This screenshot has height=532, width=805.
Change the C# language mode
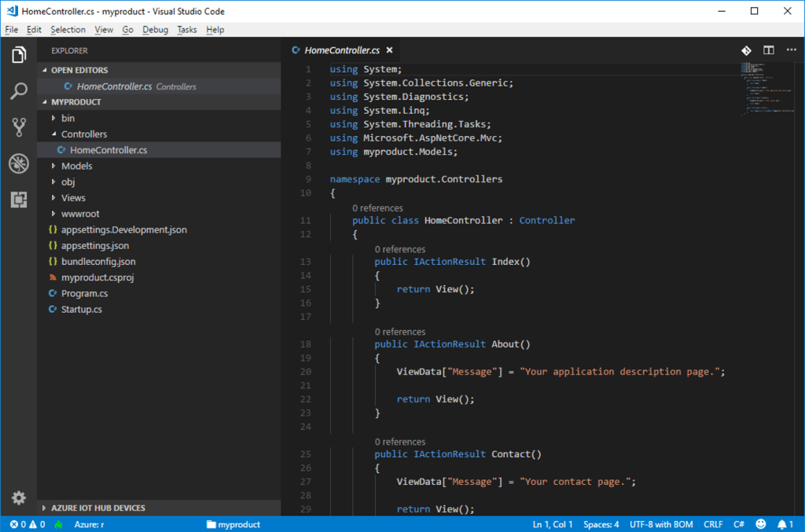click(x=738, y=523)
